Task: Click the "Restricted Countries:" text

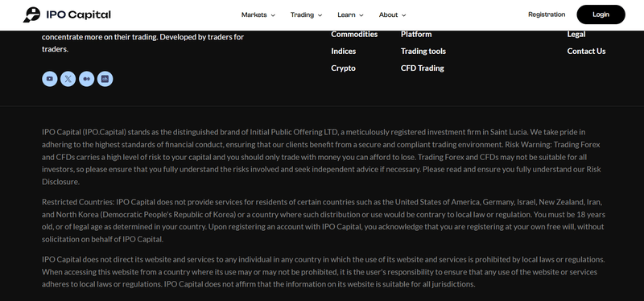Action: pyautogui.click(x=78, y=202)
